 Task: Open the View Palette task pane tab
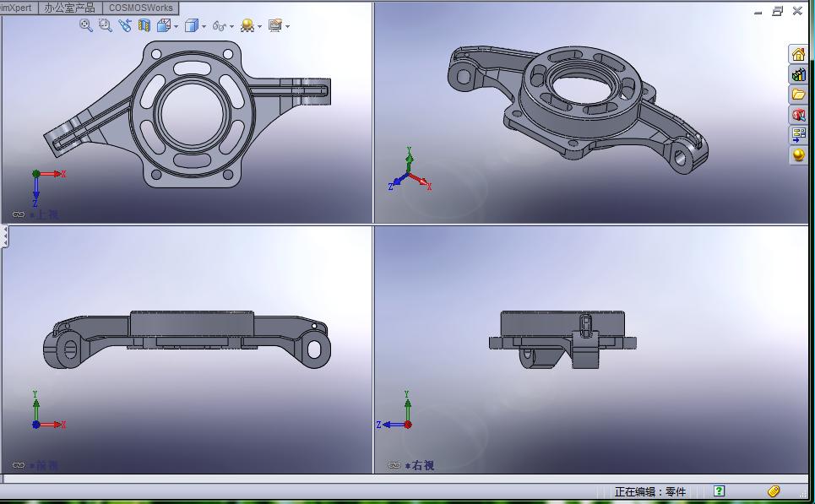[x=798, y=135]
